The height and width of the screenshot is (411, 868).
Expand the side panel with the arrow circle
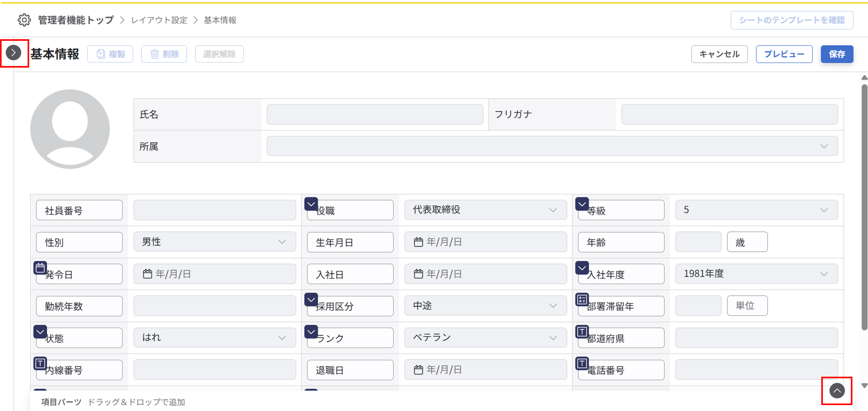click(13, 53)
